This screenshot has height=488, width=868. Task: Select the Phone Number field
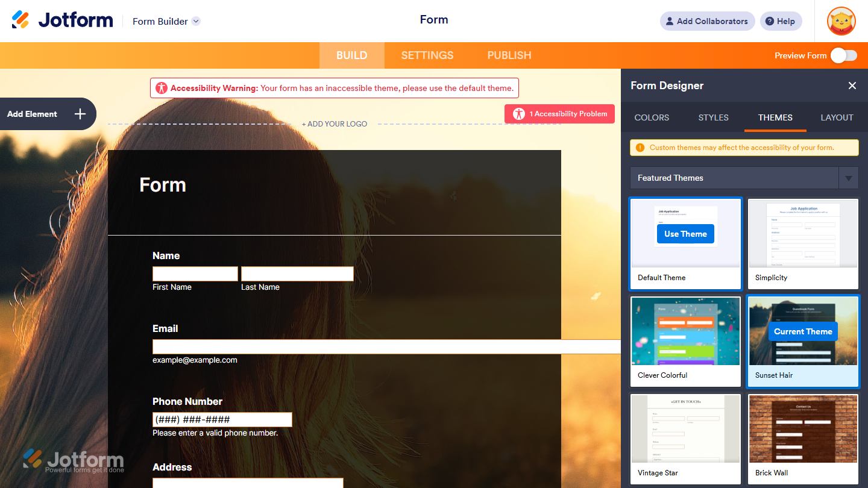click(222, 419)
